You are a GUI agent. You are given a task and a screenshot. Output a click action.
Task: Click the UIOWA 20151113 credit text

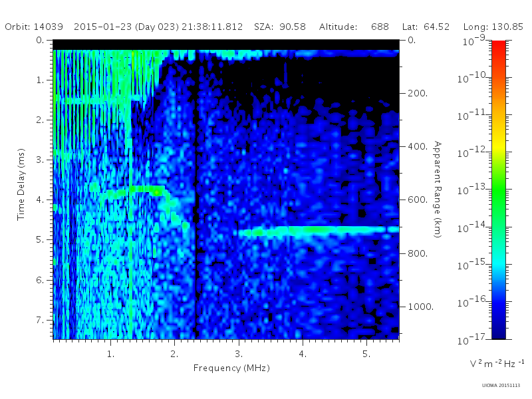point(501,386)
